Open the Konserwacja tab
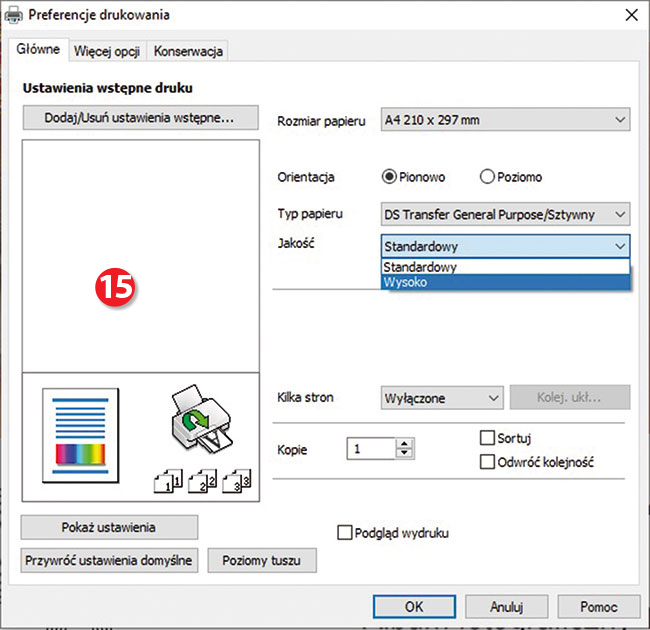This screenshot has height=630, width=650. point(188,51)
